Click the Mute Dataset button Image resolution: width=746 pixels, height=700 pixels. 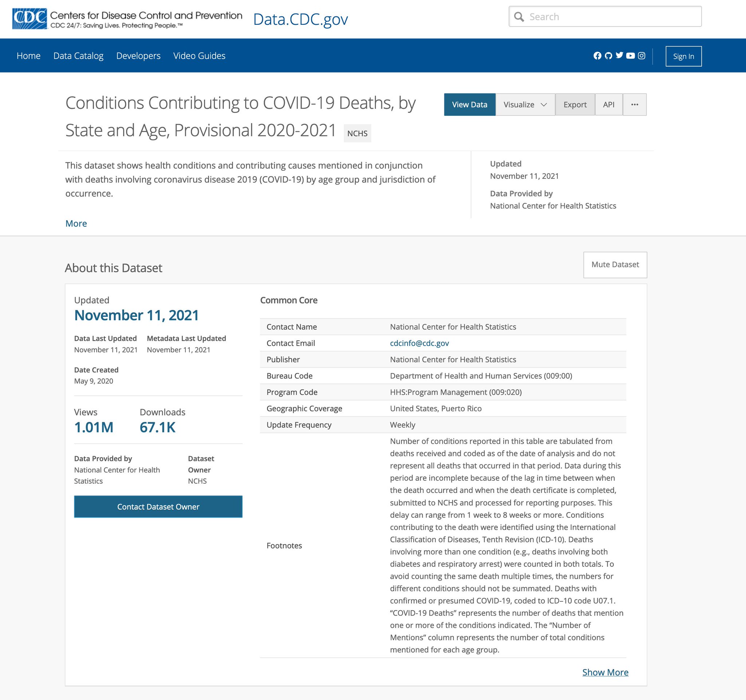(615, 265)
